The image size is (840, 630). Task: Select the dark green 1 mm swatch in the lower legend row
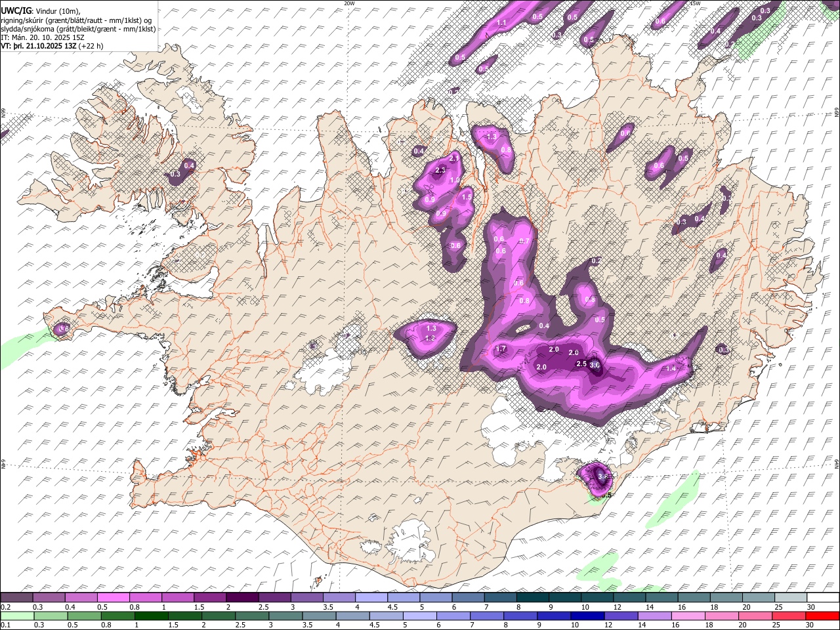(152, 616)
